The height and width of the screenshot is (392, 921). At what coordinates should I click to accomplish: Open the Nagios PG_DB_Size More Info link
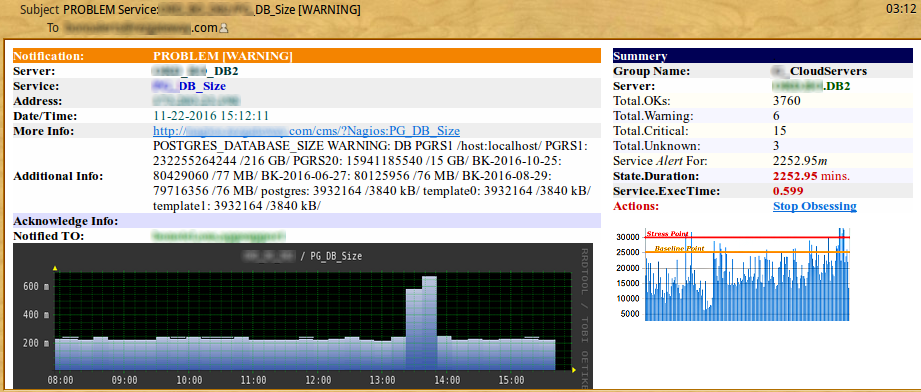[307, 130]
